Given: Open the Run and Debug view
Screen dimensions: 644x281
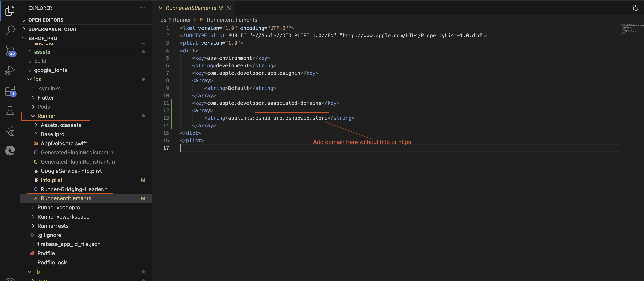Looking at the screenshot, I should (x=10, y=70).
